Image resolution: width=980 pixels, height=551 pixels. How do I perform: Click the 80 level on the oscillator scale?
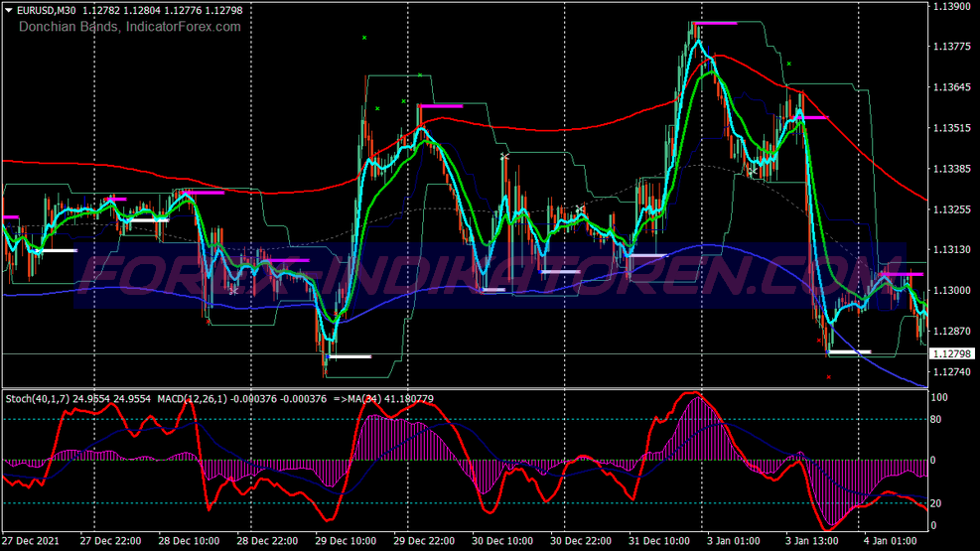point(936,419)
